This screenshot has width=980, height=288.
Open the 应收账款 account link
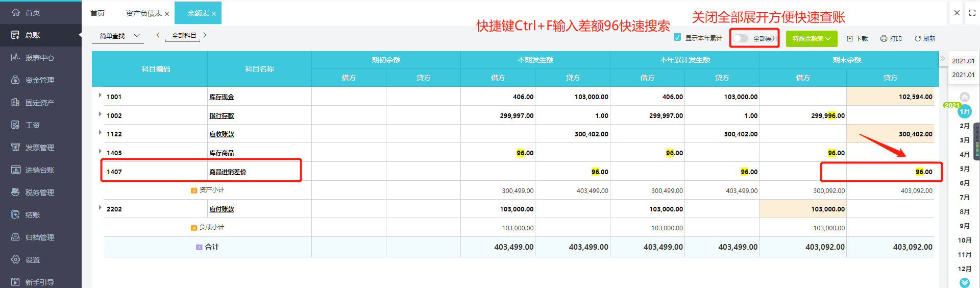222,134
